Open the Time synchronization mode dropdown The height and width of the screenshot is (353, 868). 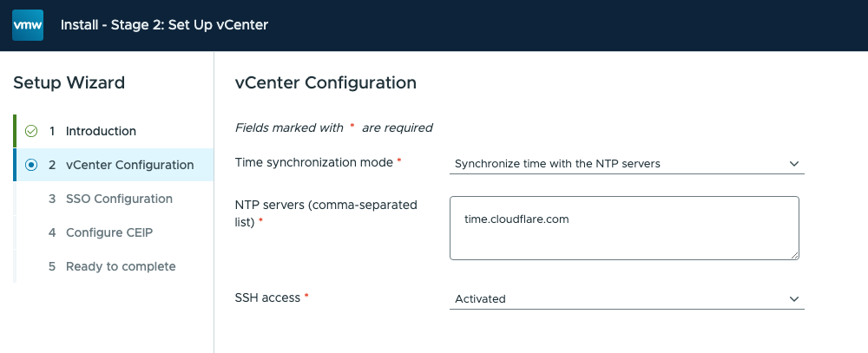tap(627, 164)
